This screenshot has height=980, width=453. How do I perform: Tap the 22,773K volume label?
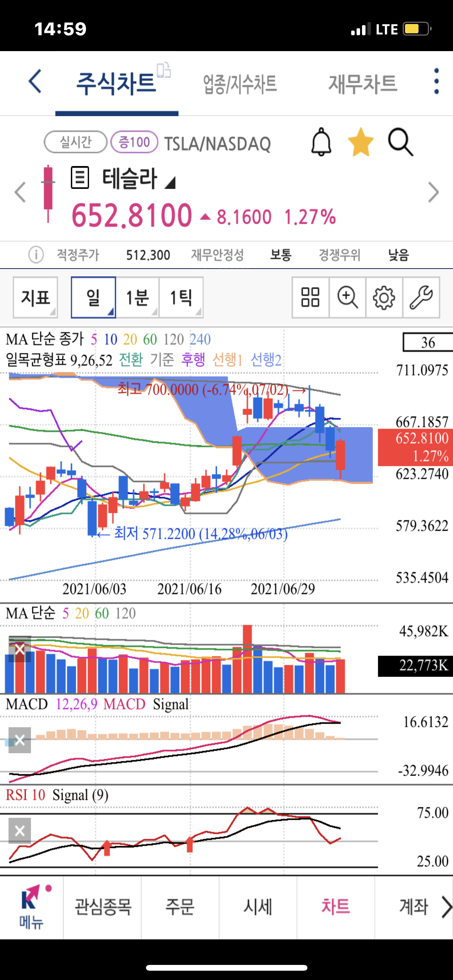point(415,666)
